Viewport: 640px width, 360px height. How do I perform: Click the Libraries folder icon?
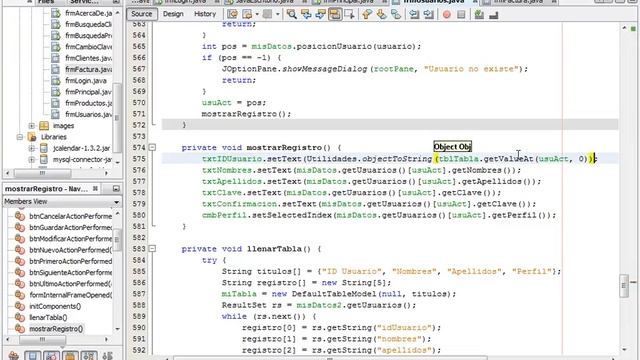(32, 137)
